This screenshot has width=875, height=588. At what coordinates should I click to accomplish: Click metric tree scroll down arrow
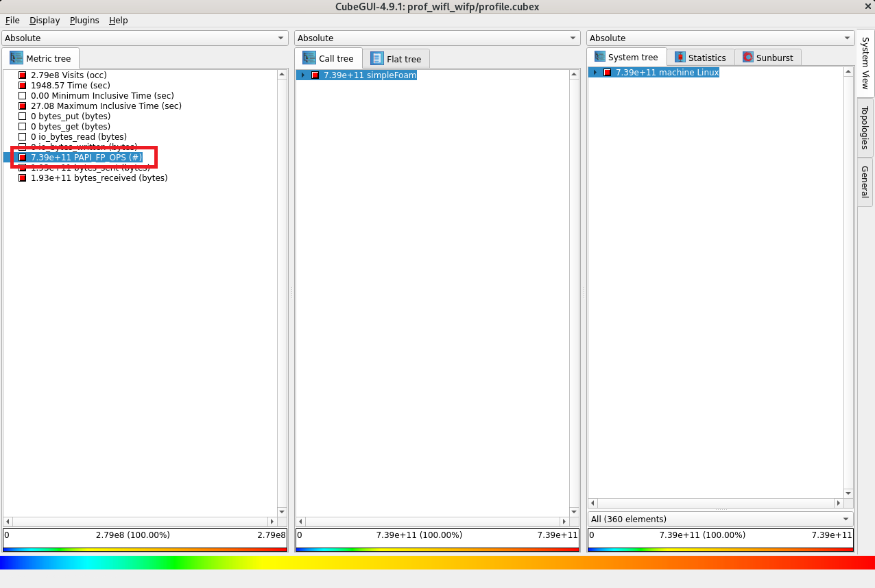(282, 512)
